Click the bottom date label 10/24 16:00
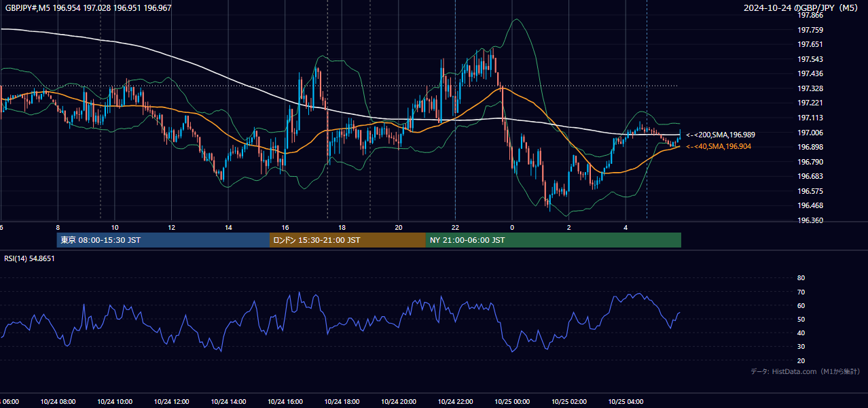The height and width of the screenshot is (408, 868). tap(285, 402)
